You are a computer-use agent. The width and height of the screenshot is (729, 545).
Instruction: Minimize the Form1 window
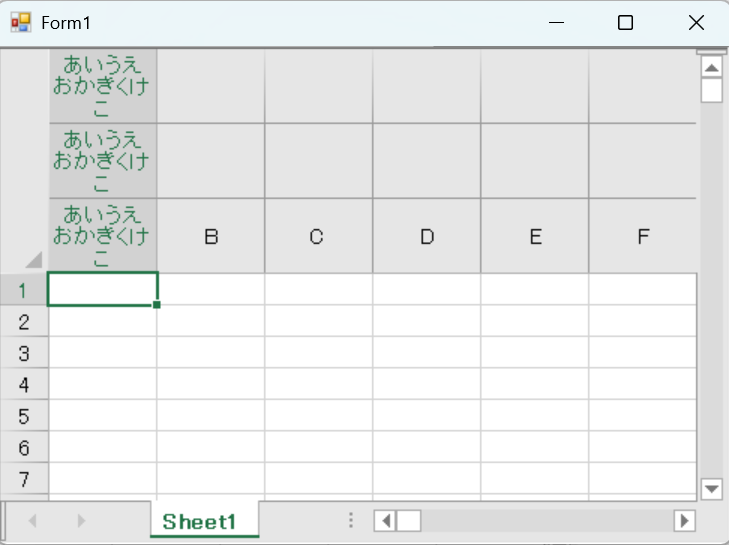[x=556, y=22]
